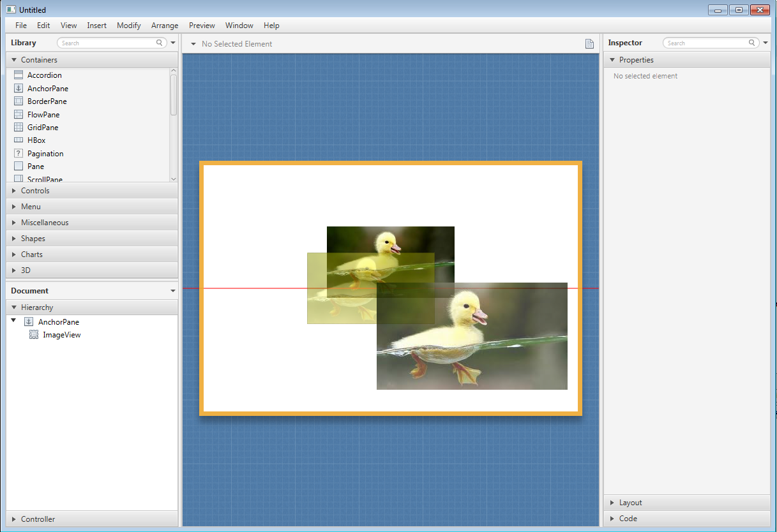Select ImageView in the Hierarchy tree

point(61,335)
